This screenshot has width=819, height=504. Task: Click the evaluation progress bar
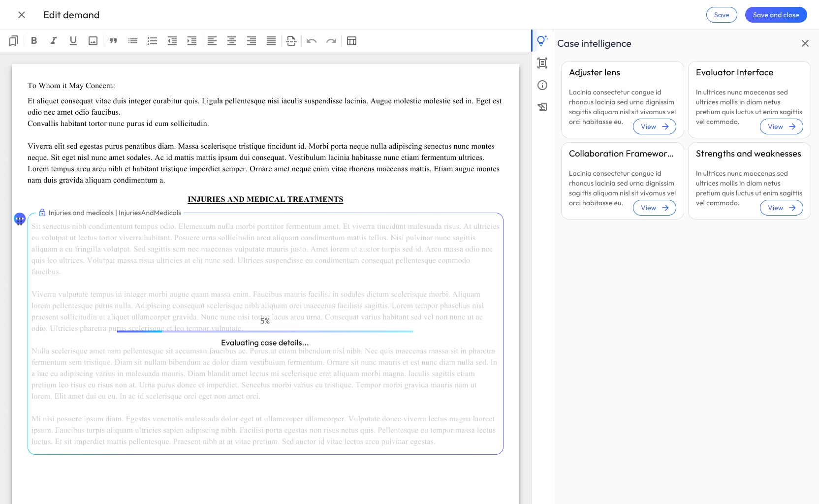pyautogui.click(x=265, y=331)
